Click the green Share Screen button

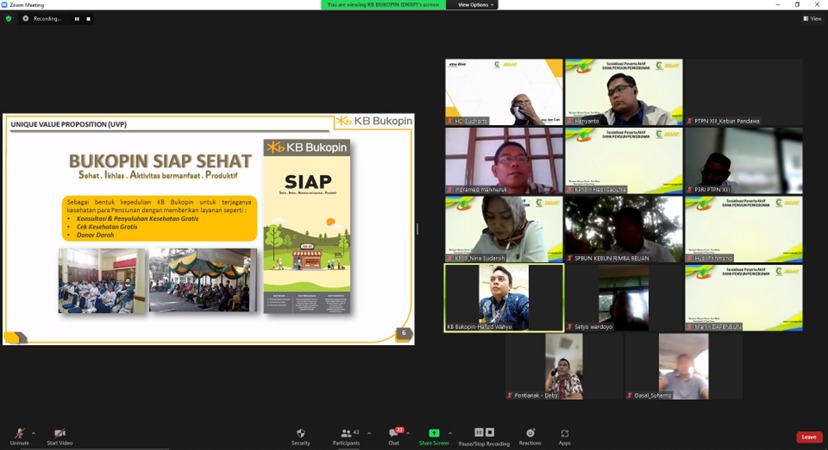434,434
